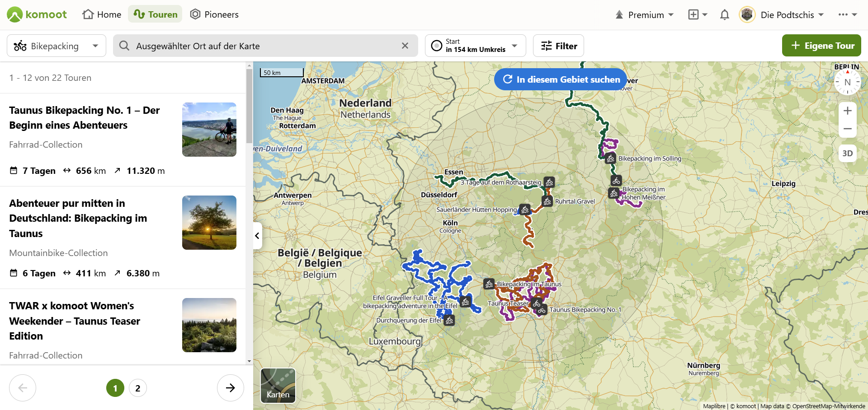Click In diesem Gebiet suchen button

click(561, 79)
